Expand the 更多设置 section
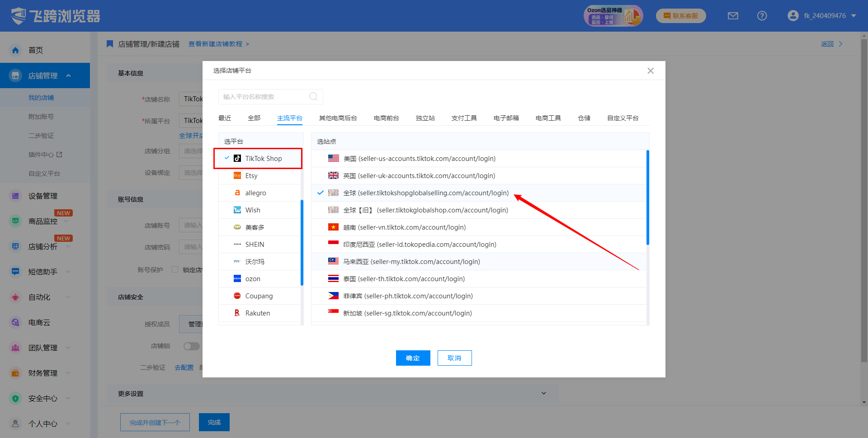Screen dimensions: 868x438 tap(543, 394)
